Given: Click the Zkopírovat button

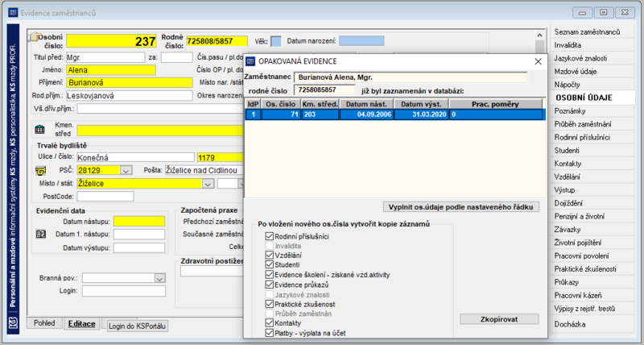Looking at the screenshot, I should [499, 319].
